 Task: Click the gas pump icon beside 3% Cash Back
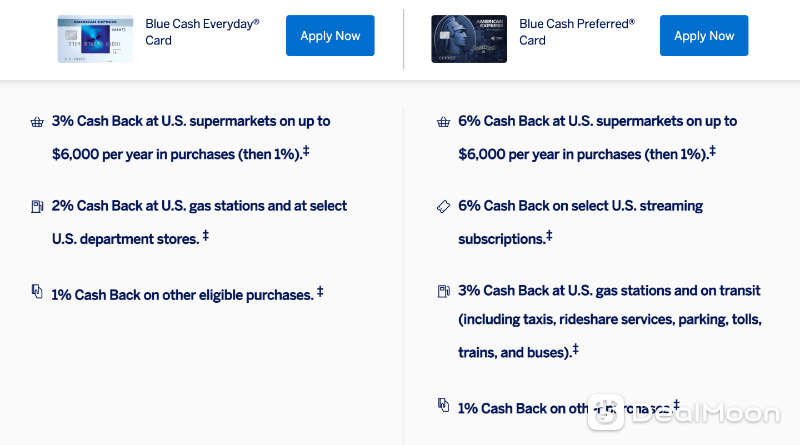pyautogui.click(x=443, y=291)
